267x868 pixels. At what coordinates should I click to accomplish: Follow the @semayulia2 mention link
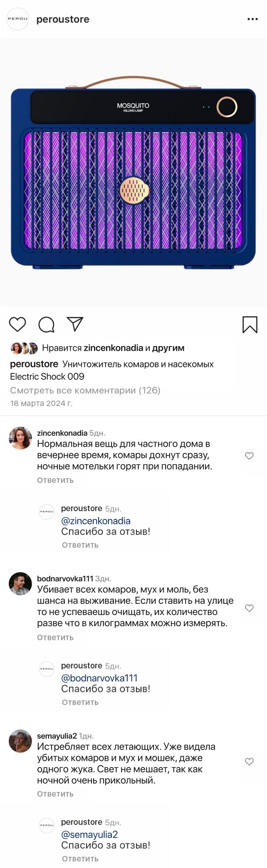[x=89, y=834]
